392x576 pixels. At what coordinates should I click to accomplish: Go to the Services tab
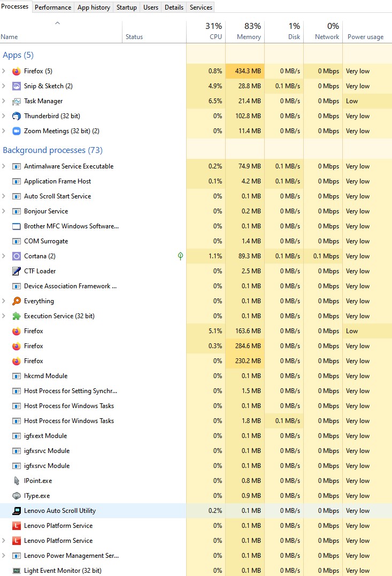tap(201, 7)
